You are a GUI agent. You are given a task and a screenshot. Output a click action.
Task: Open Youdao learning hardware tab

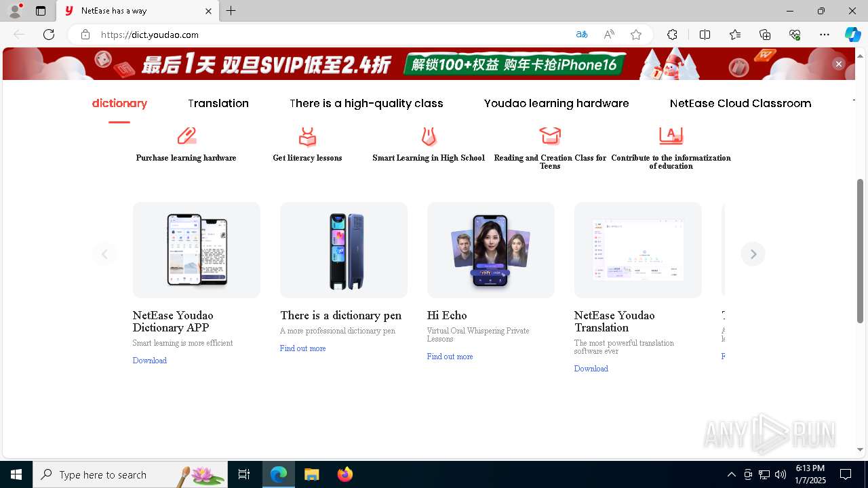tap(557, 103)
